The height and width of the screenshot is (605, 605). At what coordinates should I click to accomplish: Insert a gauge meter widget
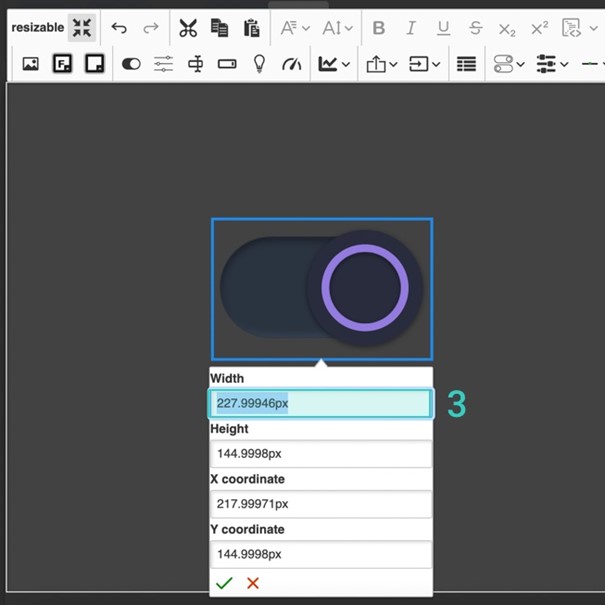pos(291,64)
